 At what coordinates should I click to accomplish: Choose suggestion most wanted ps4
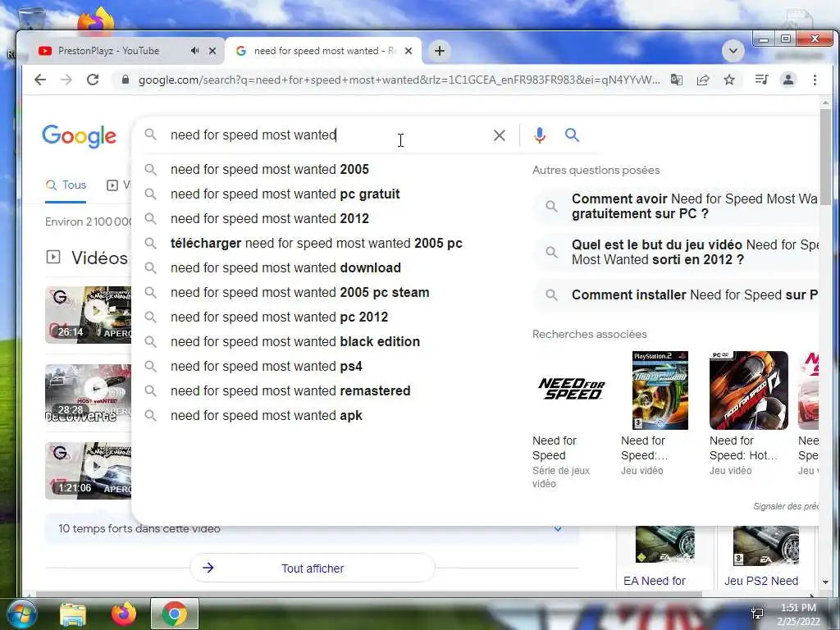pyautogui.click(x=267, y=367)
